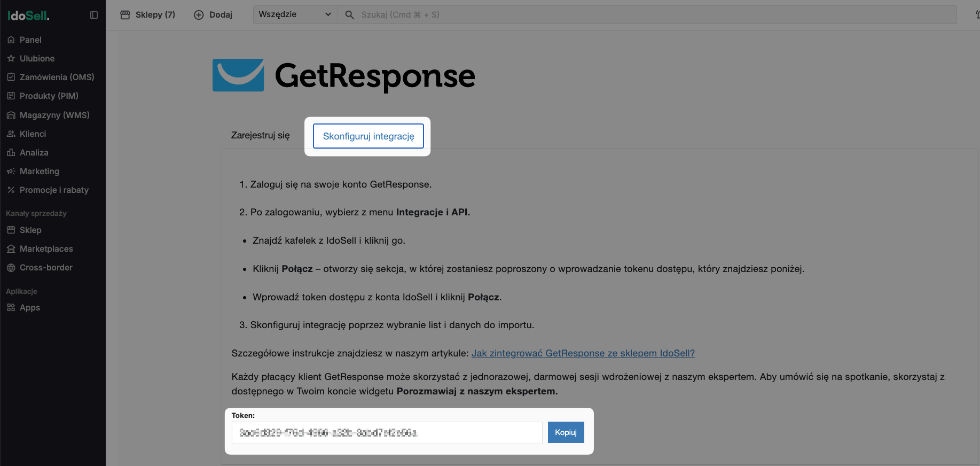Open the Wszędzie search scope dropdown
The image size is (980, 466).
[x=295, y=14]
